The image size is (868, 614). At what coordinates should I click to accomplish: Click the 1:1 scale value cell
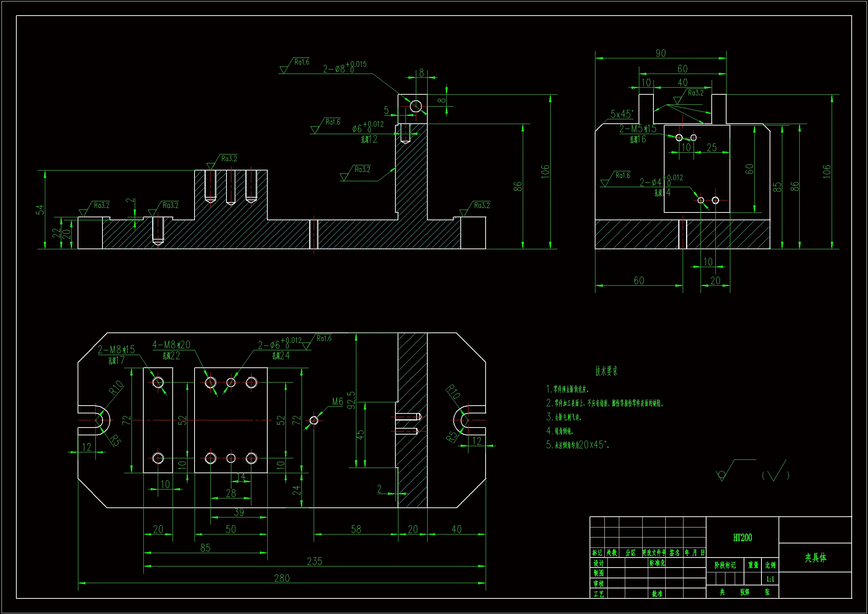point(770,579)
